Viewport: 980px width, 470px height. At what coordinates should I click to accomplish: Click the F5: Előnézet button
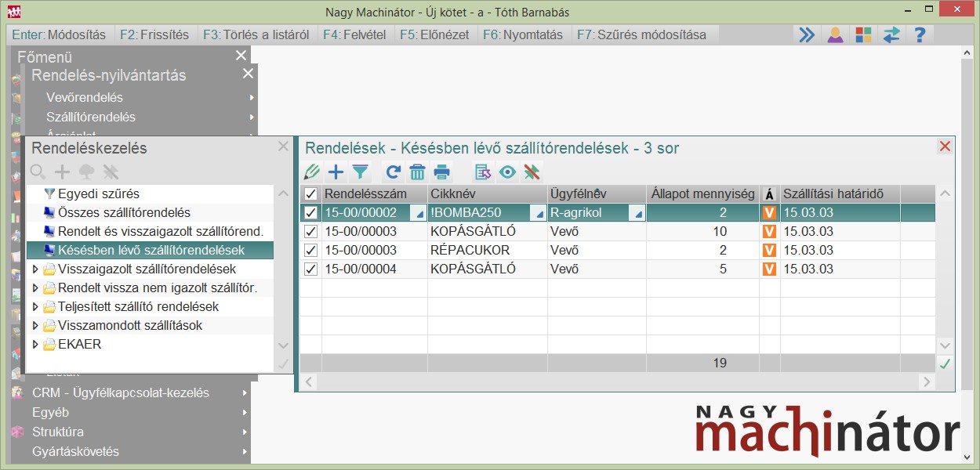[x=434, y=34]
